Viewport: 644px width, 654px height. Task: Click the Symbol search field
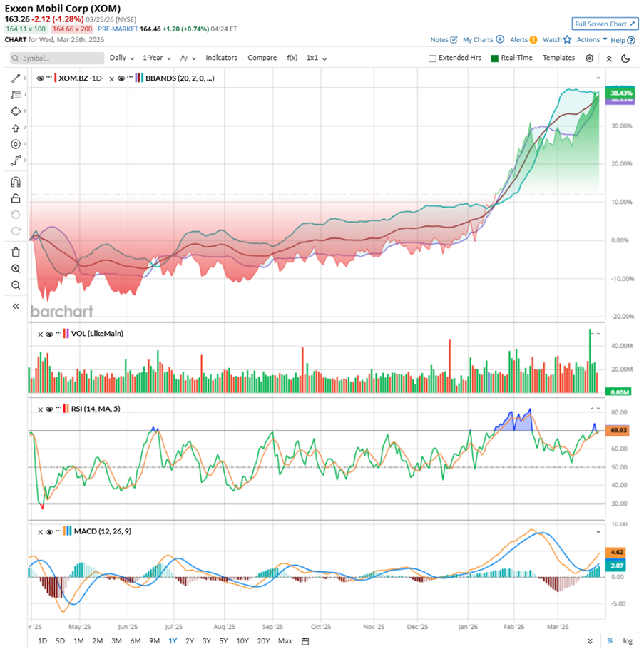[57, 58]
